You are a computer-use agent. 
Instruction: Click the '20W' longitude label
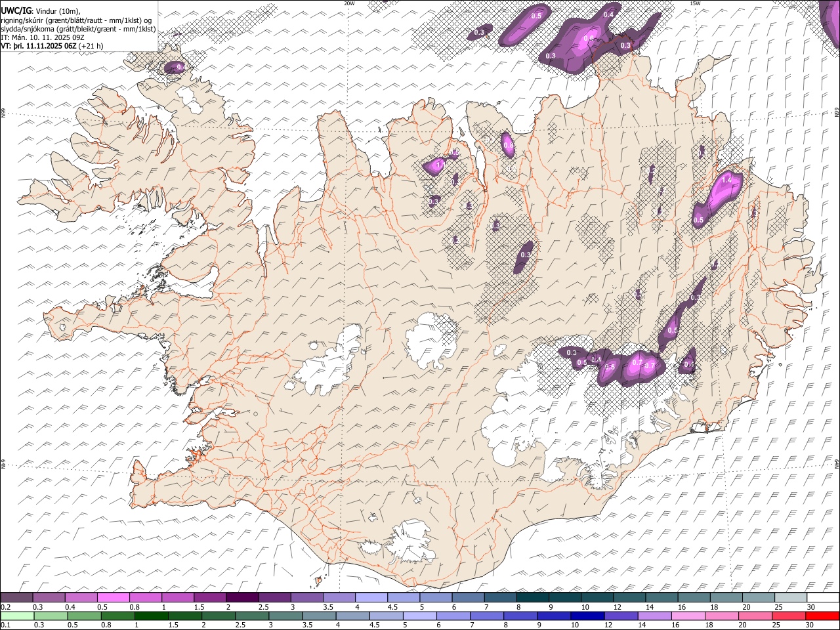click(349, 3)
